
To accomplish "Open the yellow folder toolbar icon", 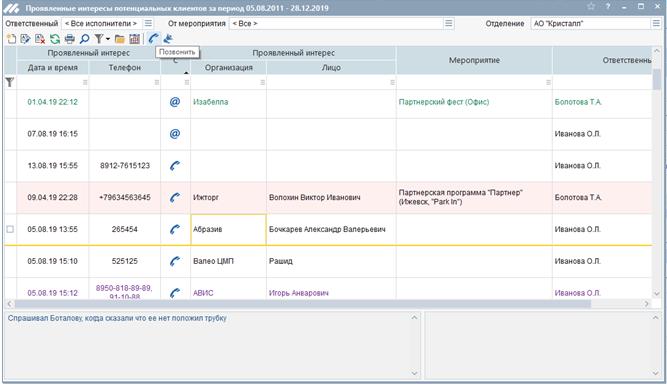I will coord(120,39).
